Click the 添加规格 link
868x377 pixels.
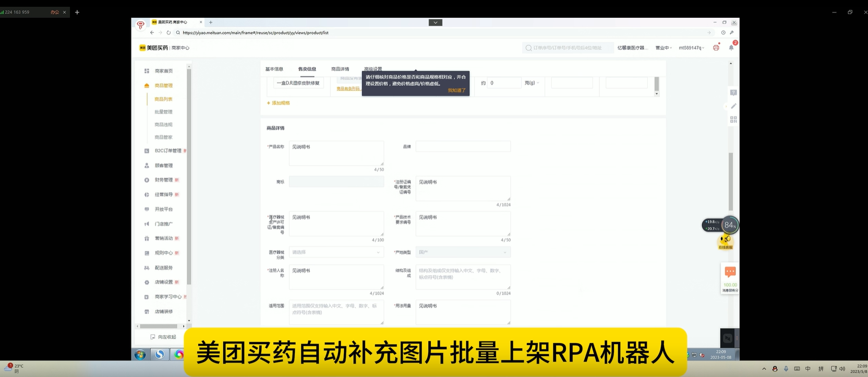279,103
